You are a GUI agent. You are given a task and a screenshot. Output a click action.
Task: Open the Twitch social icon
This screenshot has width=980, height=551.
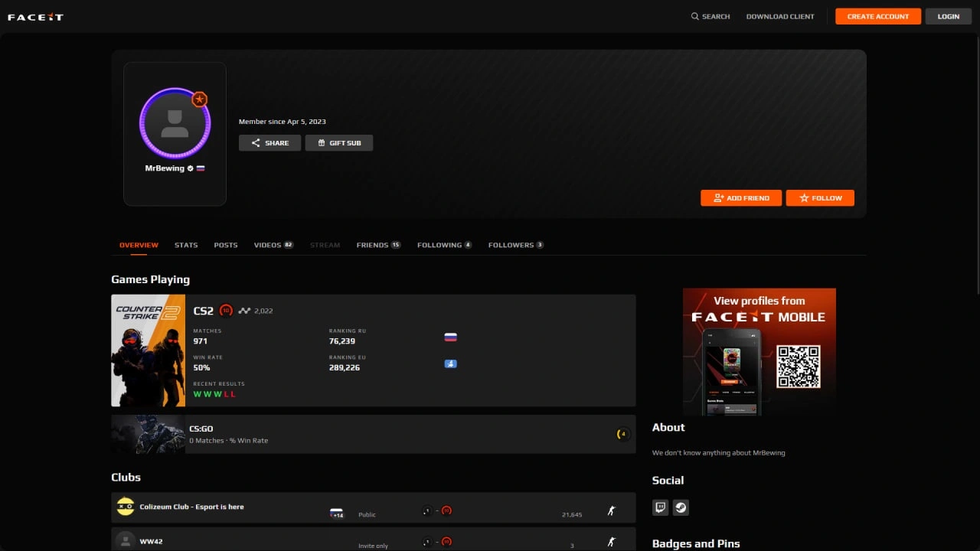click(x=661, y=507)
